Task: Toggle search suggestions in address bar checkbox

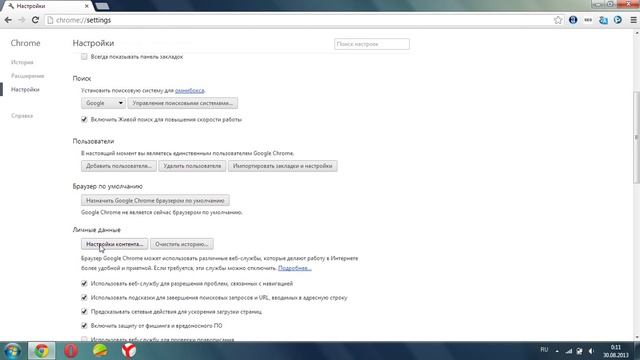Action: [84, 298]
